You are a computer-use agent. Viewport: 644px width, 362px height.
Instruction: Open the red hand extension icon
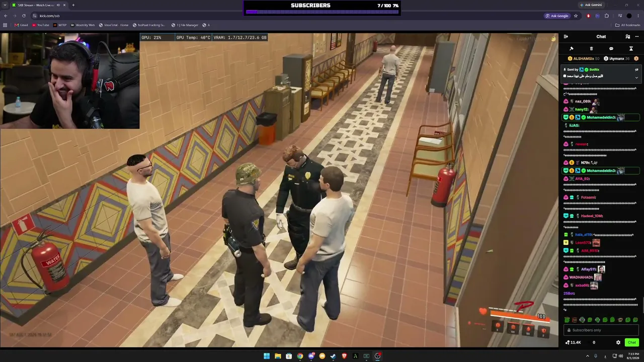click(x=589, y=16)
